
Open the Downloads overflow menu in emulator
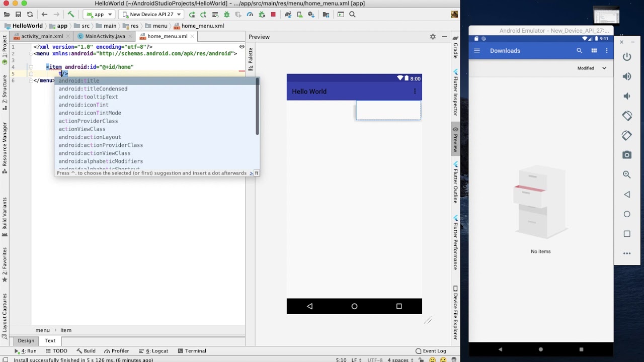[607, 51]
